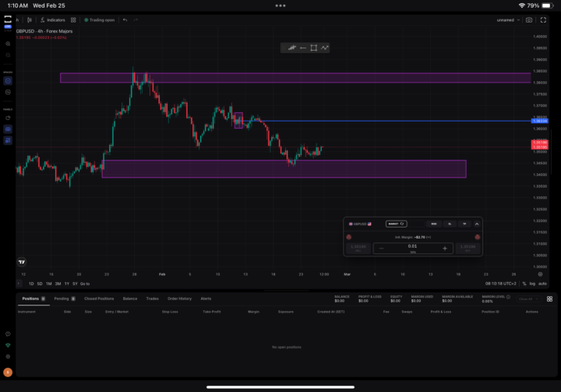Screen dimensions: 561x392
Task: Open settings gear in left sidebar
Action: pyautogui.click(x=8, y=357)
